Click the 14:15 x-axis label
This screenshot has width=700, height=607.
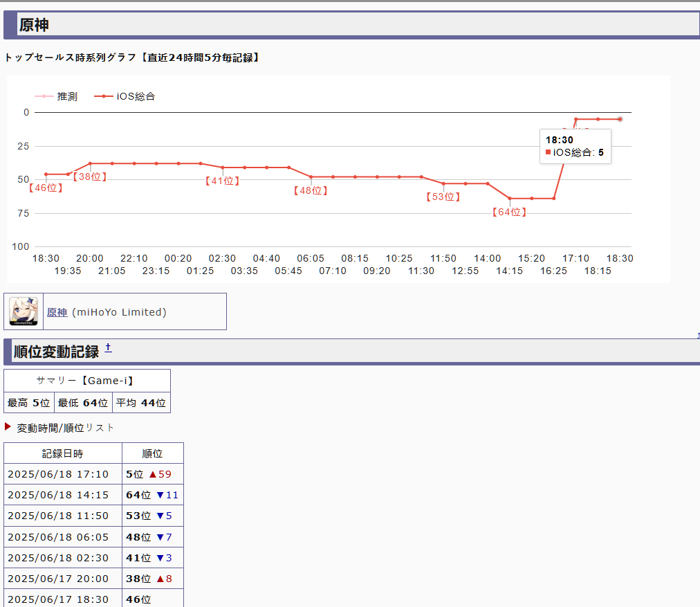509,271
